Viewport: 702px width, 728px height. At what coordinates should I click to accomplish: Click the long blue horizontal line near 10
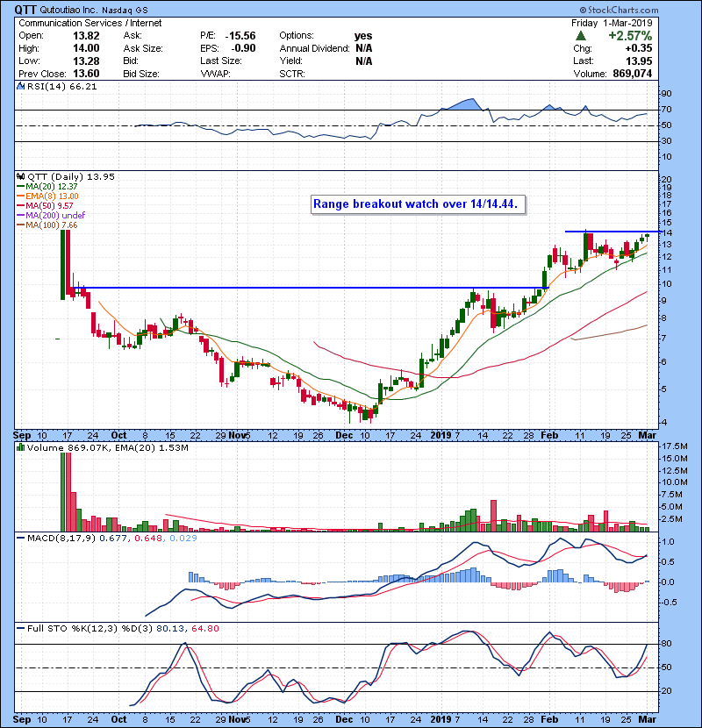(x=312, y=288)
